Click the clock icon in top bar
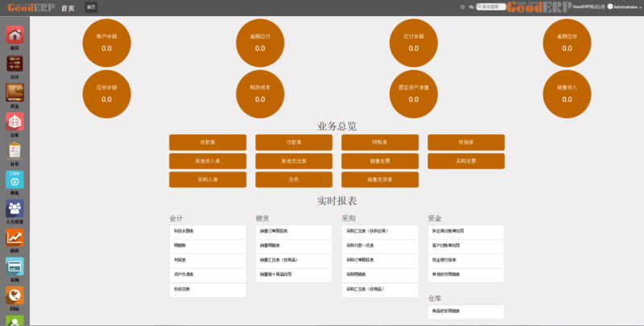 click(x=462, y=7)
